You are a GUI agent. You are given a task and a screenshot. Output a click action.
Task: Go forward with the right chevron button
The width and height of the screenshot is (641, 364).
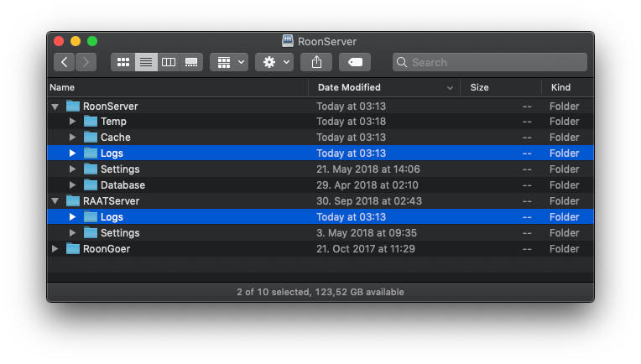point(86,62)
